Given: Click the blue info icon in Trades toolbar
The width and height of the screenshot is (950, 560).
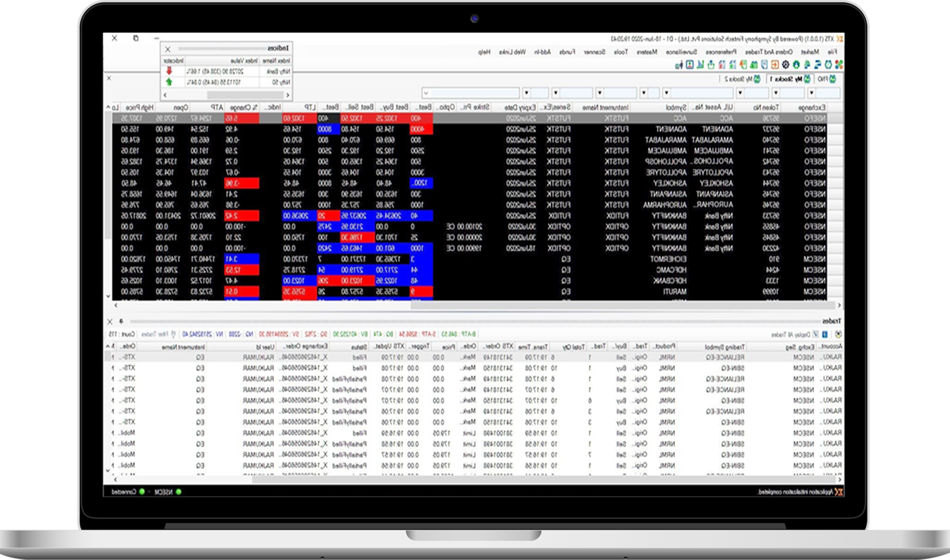Looking at the screenshot, I should pos(825,334).
